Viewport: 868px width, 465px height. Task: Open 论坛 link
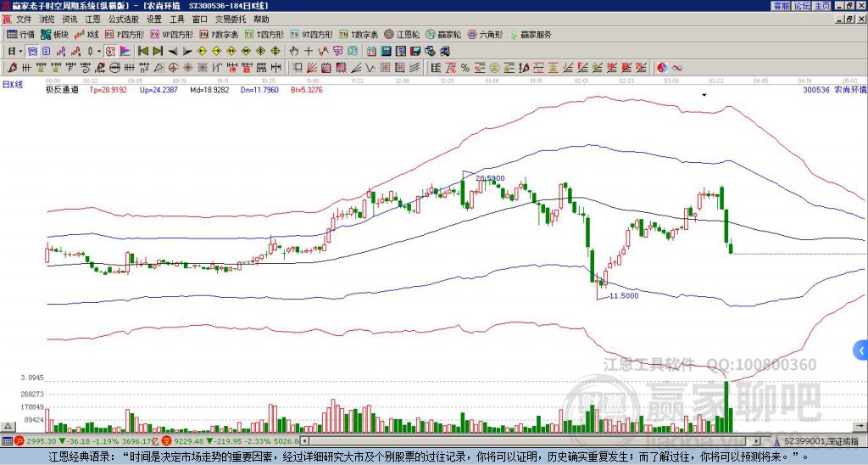[x=801, y=6]
